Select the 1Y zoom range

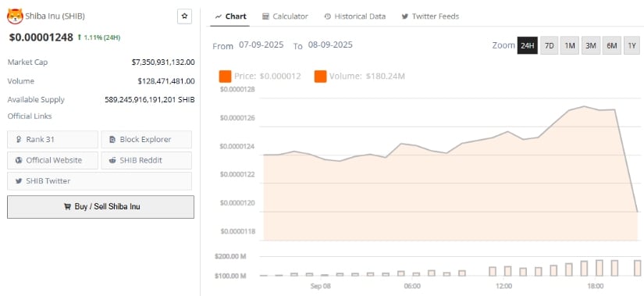(x=632, y=45)
